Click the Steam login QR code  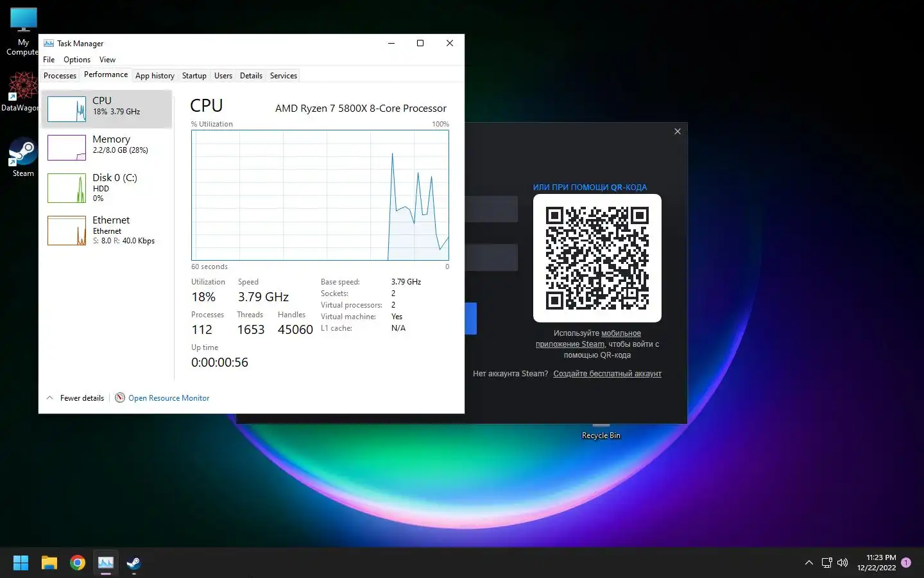pyautogui.click(x=597, y=258)
